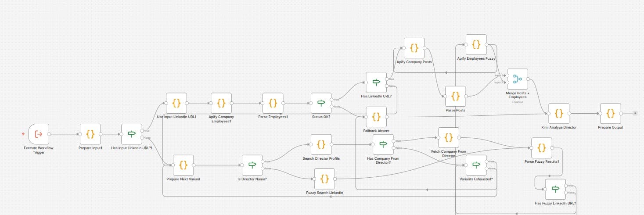Open the Apify Company Posts node

point(414,48)
